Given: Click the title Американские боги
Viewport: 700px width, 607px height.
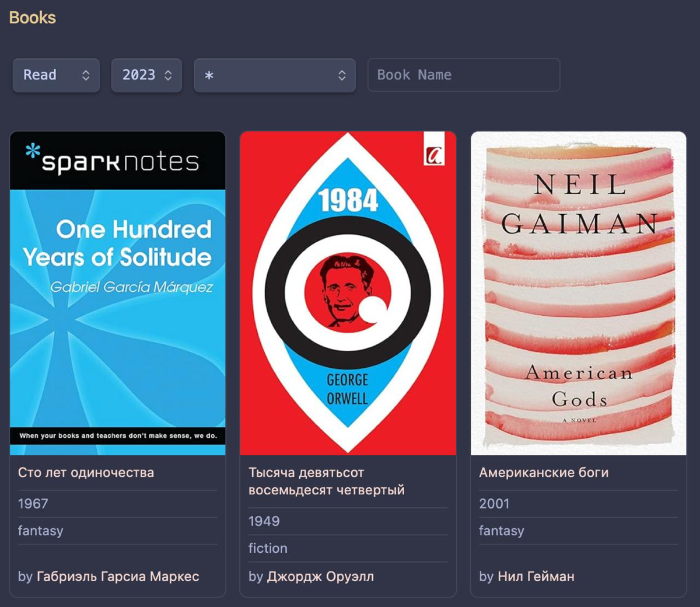Looking at the screenshot, I should pyautogui.click(x=544, y=473).
